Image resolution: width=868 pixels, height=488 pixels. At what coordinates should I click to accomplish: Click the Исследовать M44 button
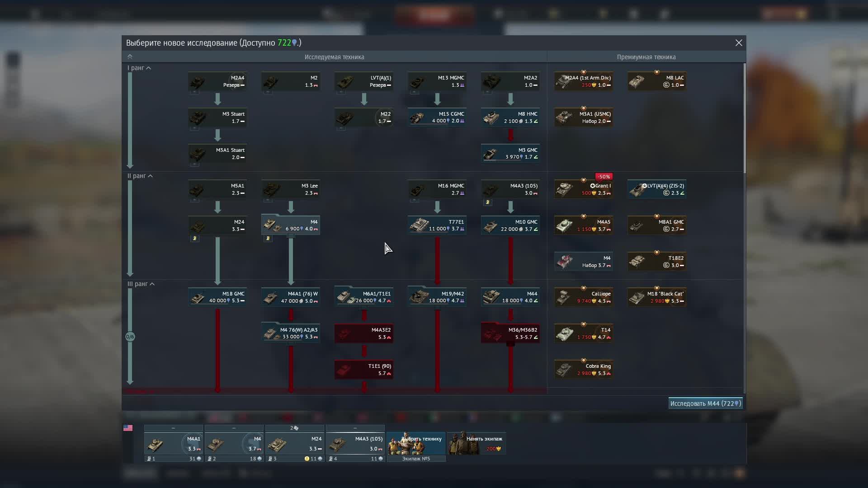click(x=705, y=403)
